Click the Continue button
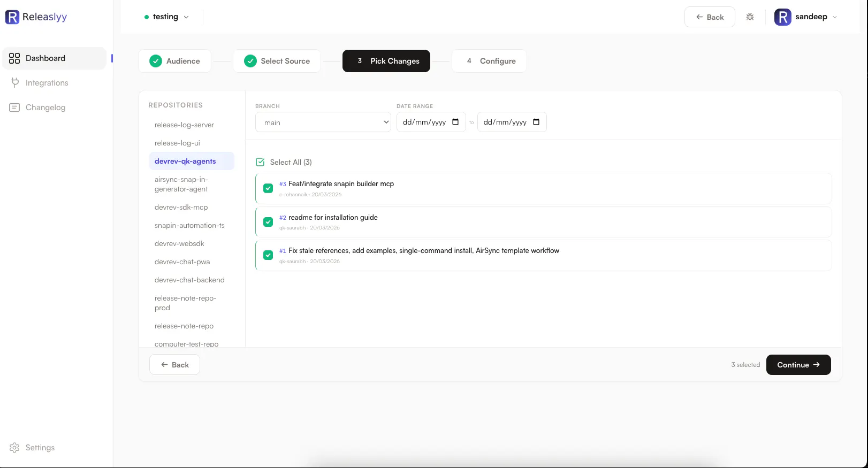 tap(798, 365)
